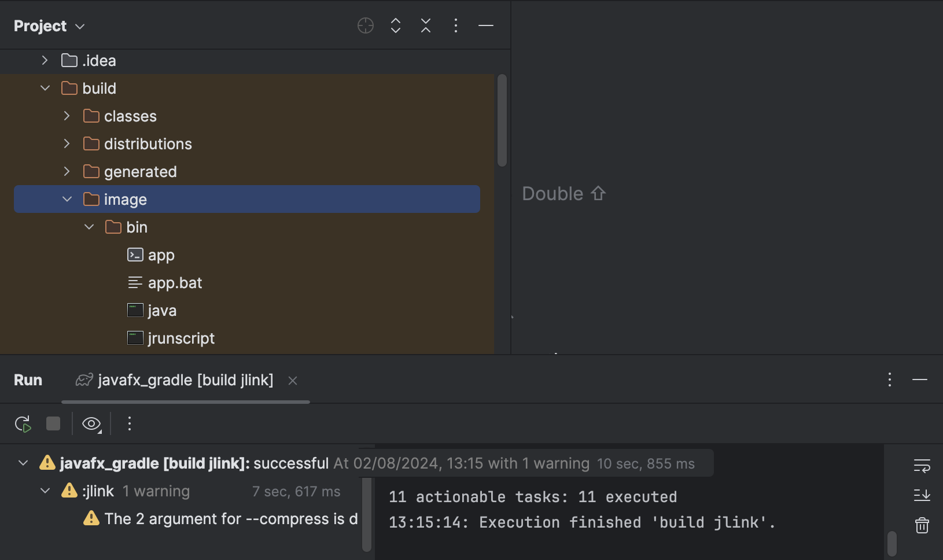This screenshot has width=943, height=560.
Task: Open the Run panel kebab options menu
Action: point(889,380)
